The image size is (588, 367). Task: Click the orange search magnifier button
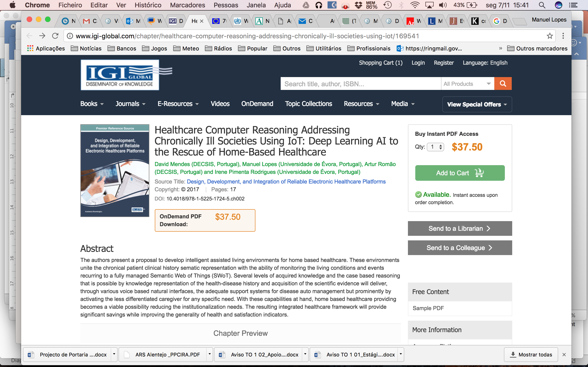point(503,84)
